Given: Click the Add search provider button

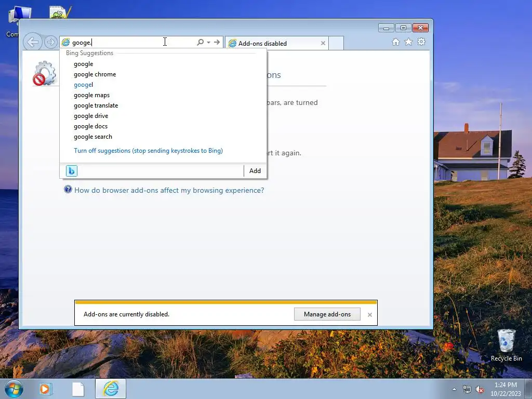Looking at the screenshot, I should click(255, 170).
